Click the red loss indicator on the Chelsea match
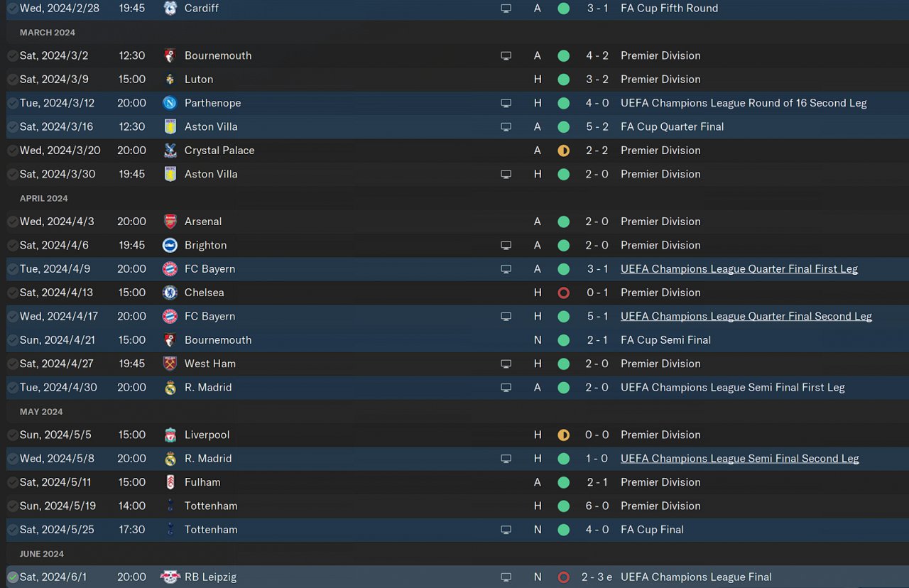The width and height of the screenshot is (909, 588). 563,293
